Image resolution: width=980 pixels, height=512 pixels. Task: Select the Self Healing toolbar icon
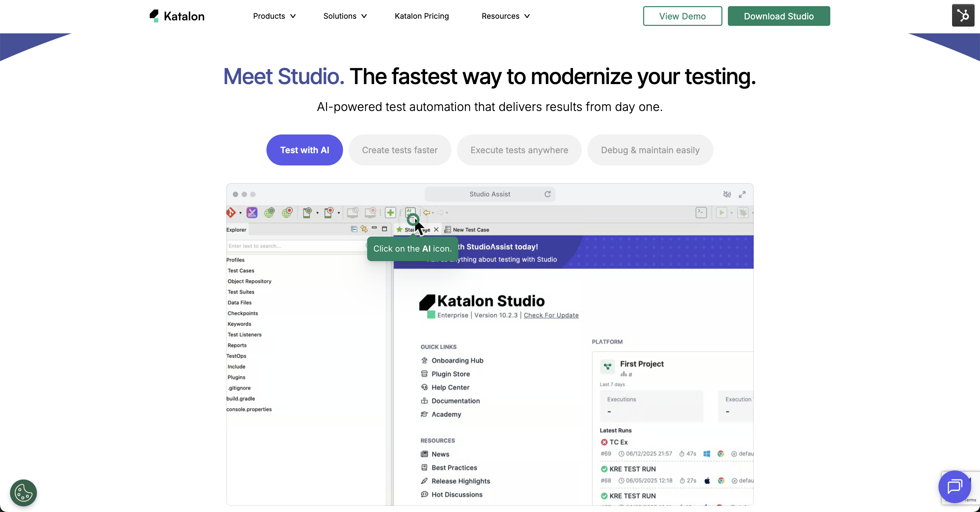click(x=252, y=212)
